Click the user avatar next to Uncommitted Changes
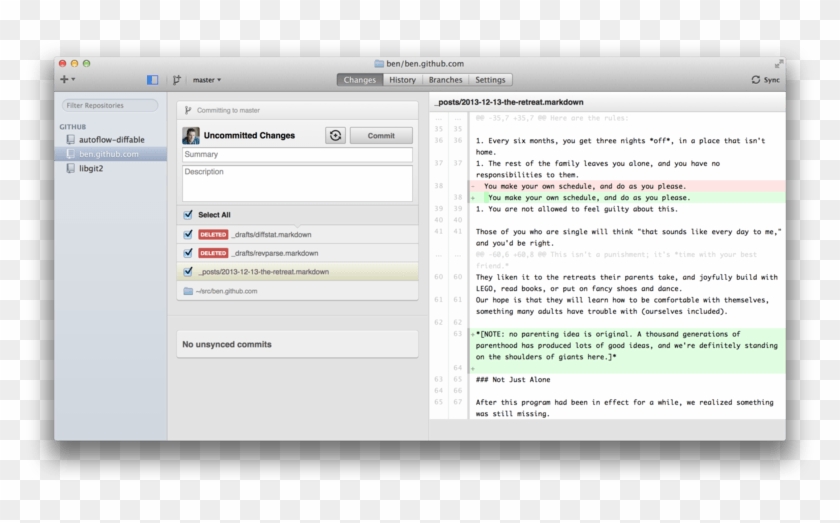The width and height of the screenshot is (840, 523). click(191, 136)
